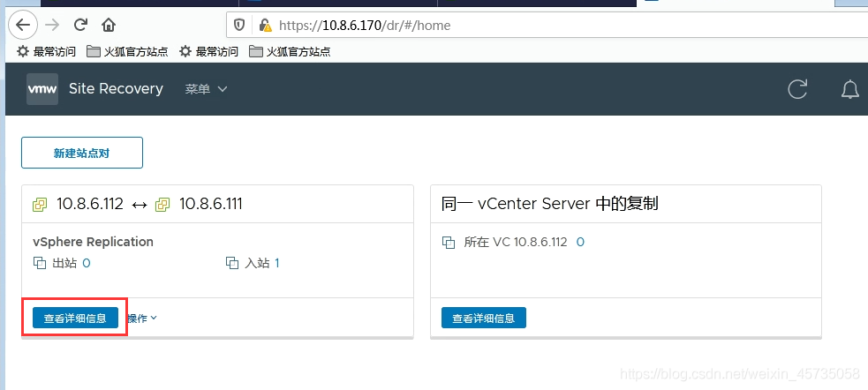
Task: Expand the 操作 actions dropdown
Action: click(142, 318)
